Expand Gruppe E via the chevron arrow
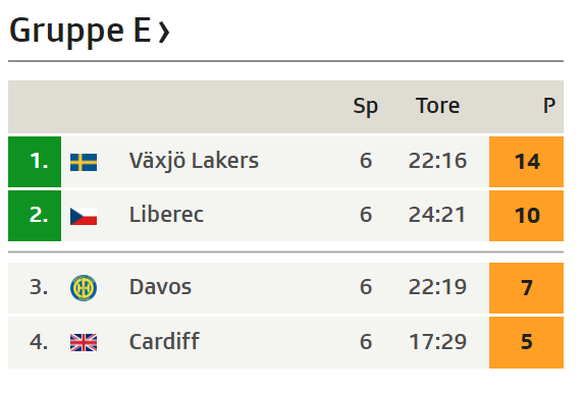The width and height of the screenshot is (582, 396). [164, 32]
